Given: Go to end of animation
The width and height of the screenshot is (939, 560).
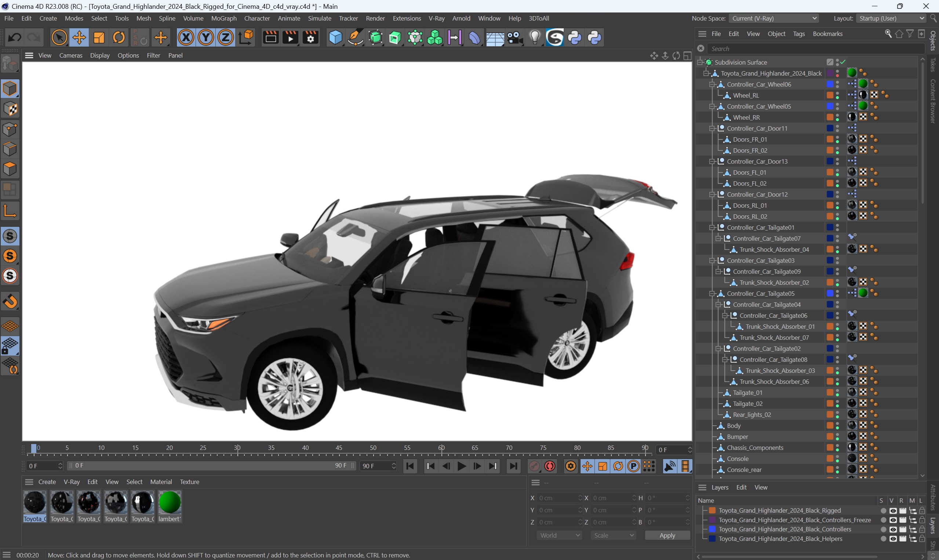Looking at the screenshot, I should pos(513,466).
